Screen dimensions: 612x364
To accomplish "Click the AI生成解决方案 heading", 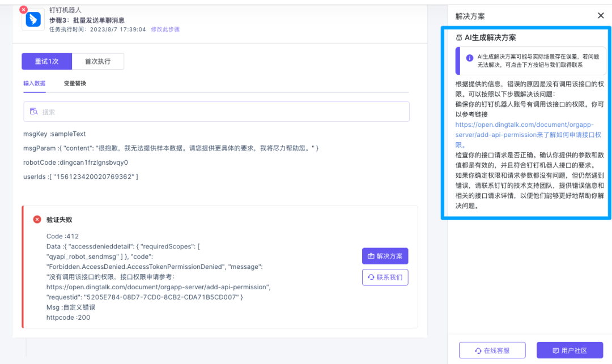I will coord(490,37).
